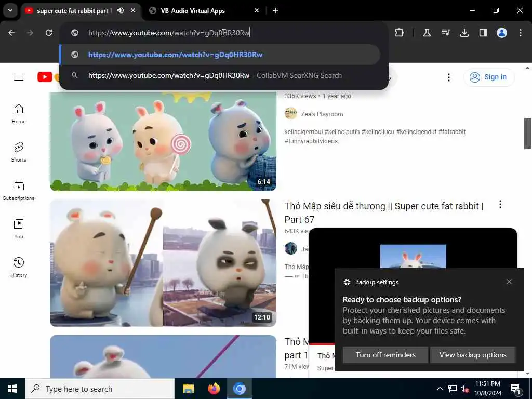Click Turn off reminders button

tap(385, 355)
